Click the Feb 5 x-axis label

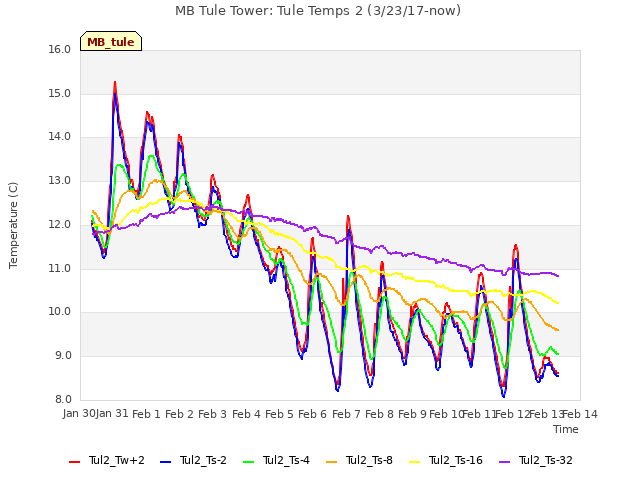point(279,414)
